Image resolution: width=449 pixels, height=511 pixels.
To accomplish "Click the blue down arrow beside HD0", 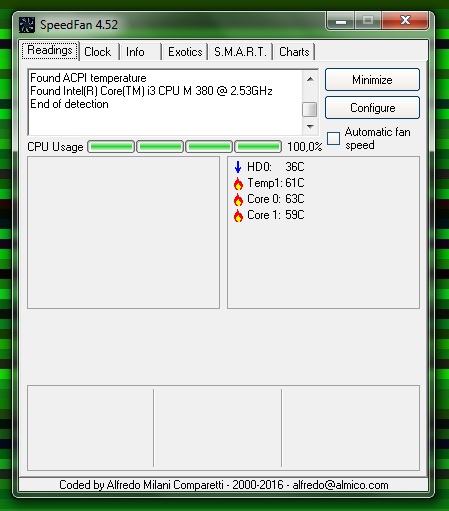I will pyautogui.click(x=238, y=167).
